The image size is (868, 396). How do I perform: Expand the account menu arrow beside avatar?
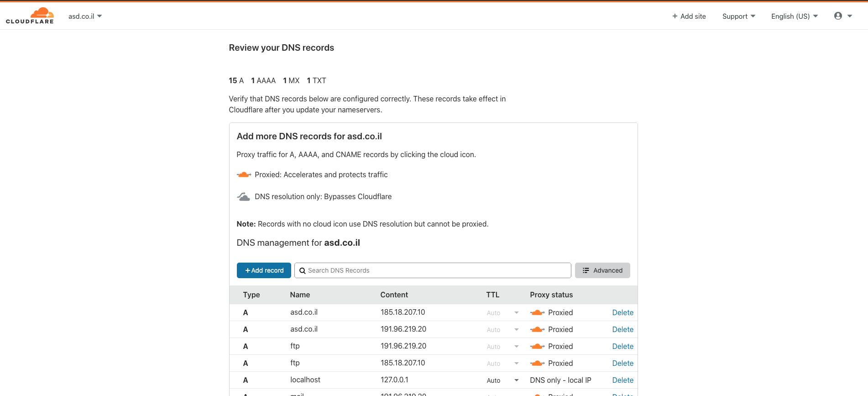click(x=850, y=16)
